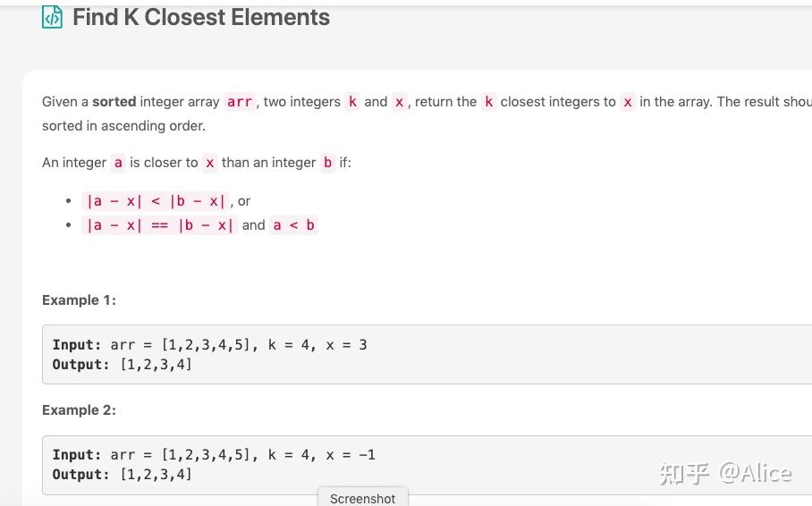
Task: Select the "|a - x| == |b - x|" condition
Action: click(160, 225)
